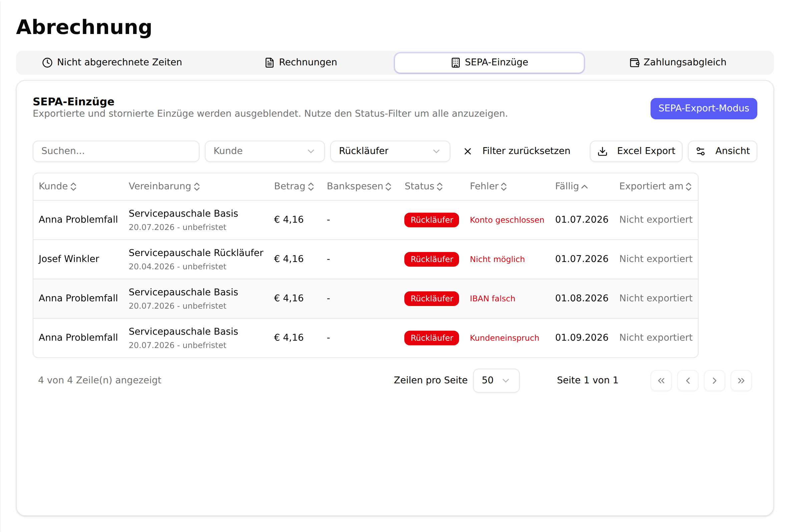Click the clock icon on Nicht abgerechnete Zeiten tab
Screen dimensions: 790x532
coord(47,62)
